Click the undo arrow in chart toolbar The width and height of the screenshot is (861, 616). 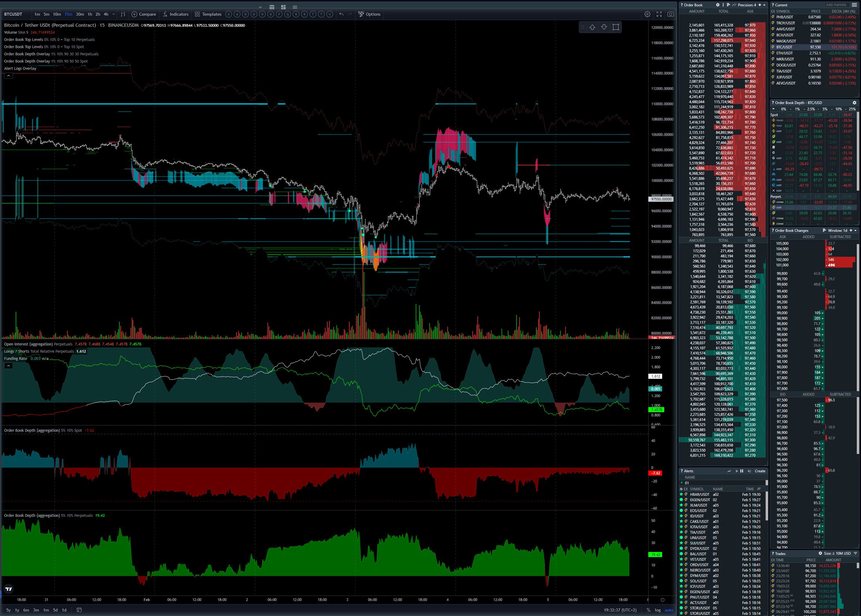(341, 14)
